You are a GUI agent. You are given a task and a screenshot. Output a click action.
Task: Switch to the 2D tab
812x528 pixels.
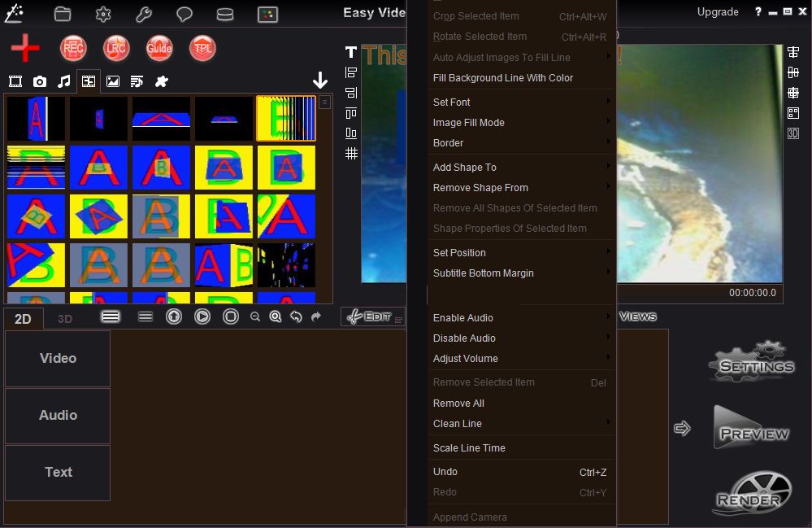pyautogui.click(x=23, y=319)
